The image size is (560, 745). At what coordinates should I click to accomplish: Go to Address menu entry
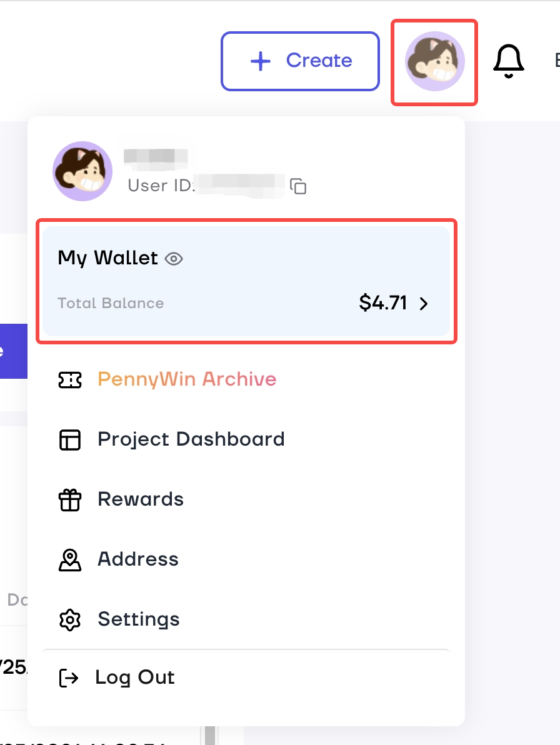tap(138, 559)
